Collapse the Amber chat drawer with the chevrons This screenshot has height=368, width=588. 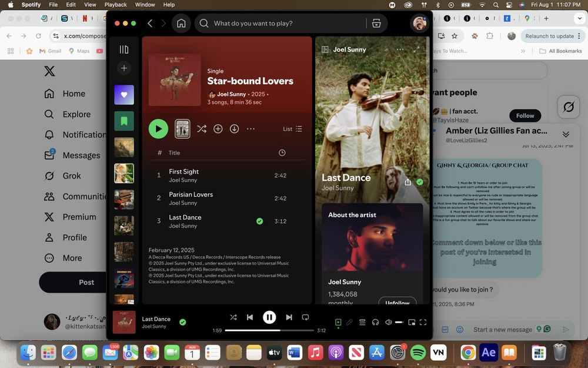[566, 134]
